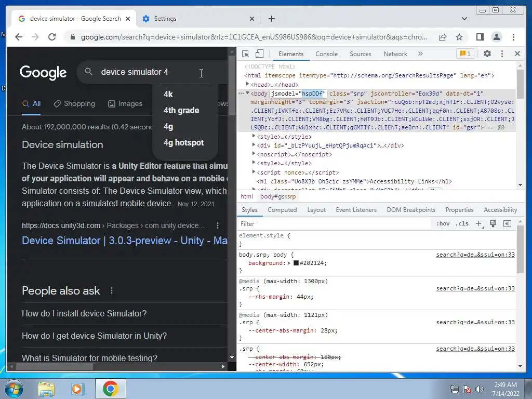Close the DevTools panel
The image size is (532, 399).
[x=517, y=54]
